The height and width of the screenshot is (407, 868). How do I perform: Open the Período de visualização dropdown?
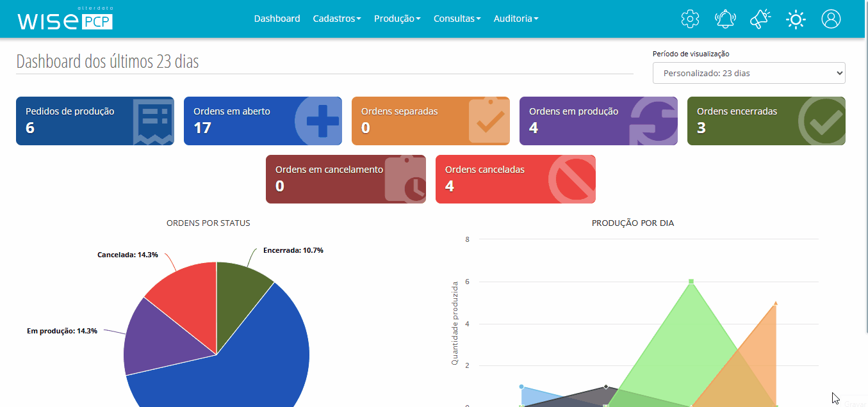click(x=749, y=73)
